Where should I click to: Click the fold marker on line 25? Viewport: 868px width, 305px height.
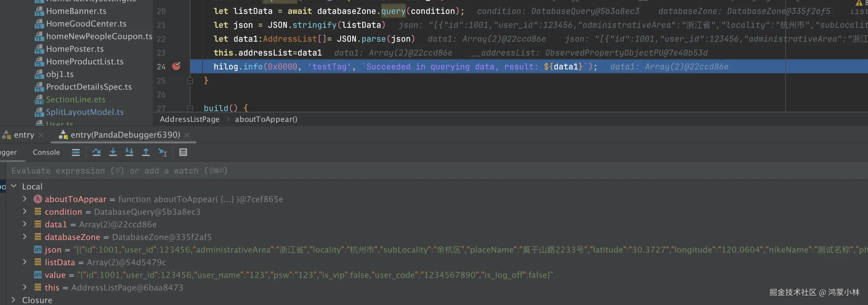[x=190, y=81]
